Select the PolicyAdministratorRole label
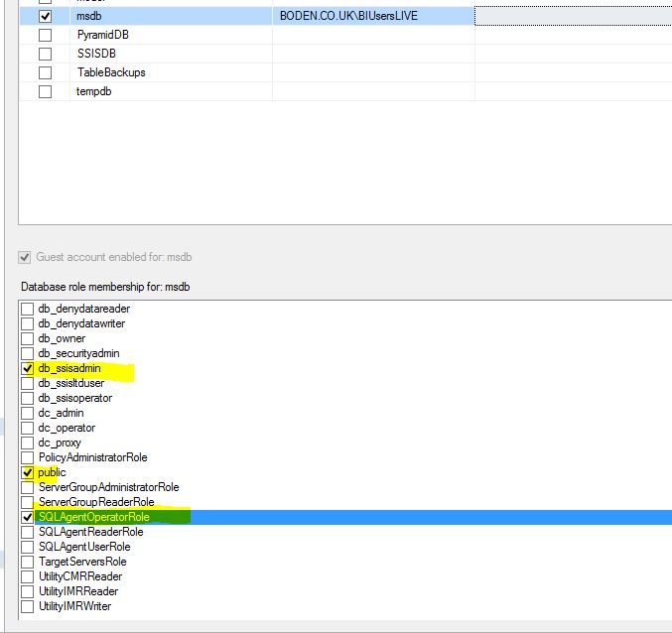Image resolution: width=672 pixels, height=633 pixels. (x=92, y=457)
